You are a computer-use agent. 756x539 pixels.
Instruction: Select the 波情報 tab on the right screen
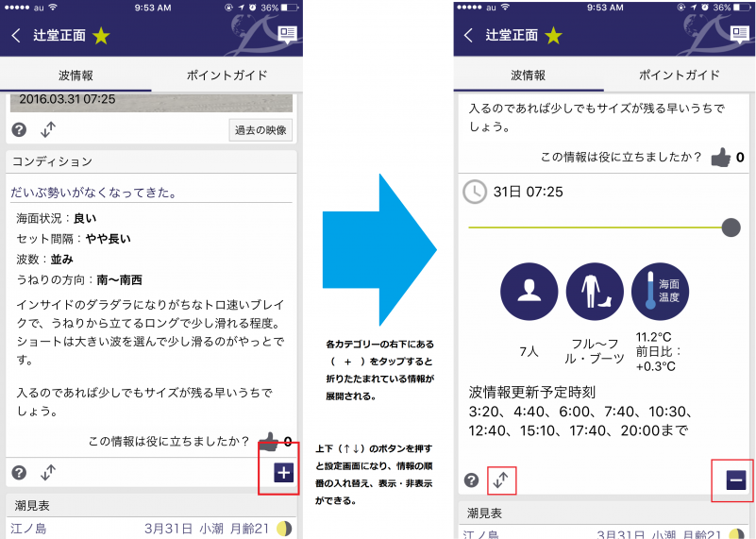[528, 76]
